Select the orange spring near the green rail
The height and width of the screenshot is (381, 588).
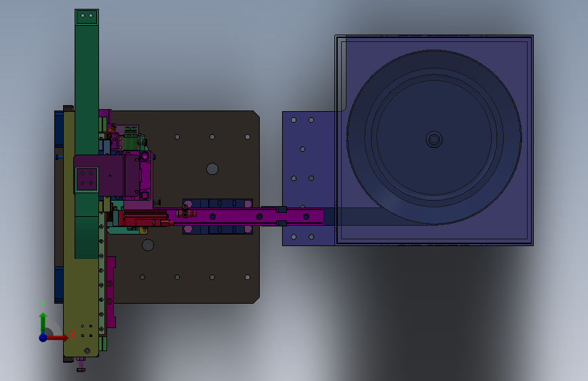111,131
